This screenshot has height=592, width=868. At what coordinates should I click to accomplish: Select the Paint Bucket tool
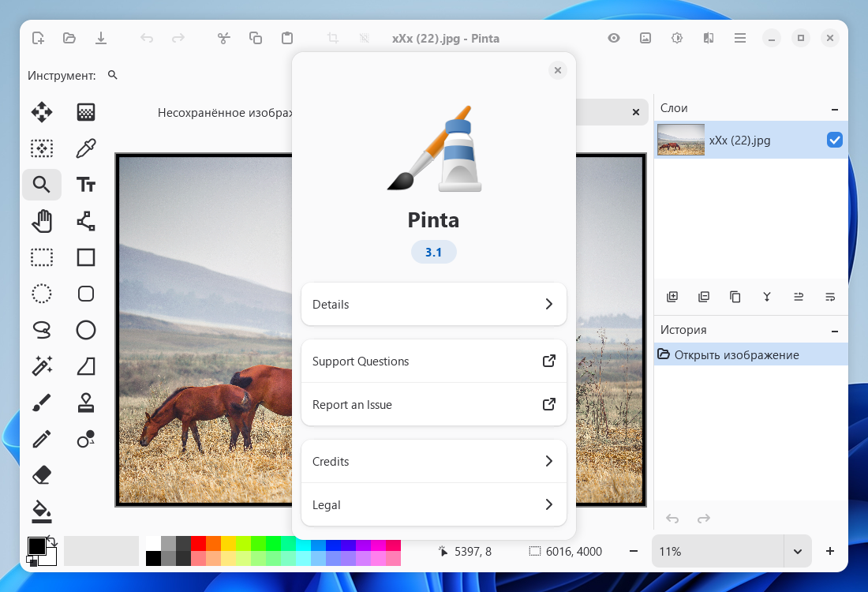pos(42,511)
